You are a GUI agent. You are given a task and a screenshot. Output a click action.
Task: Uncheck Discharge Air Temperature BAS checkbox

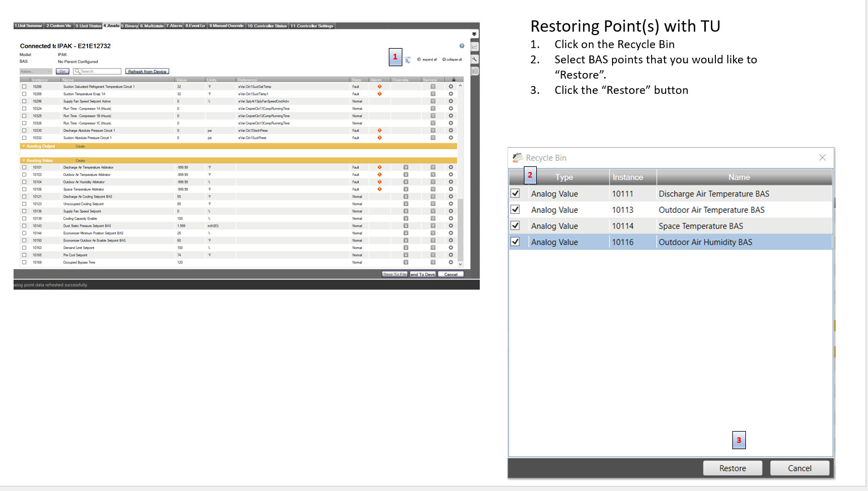(515, 193)
